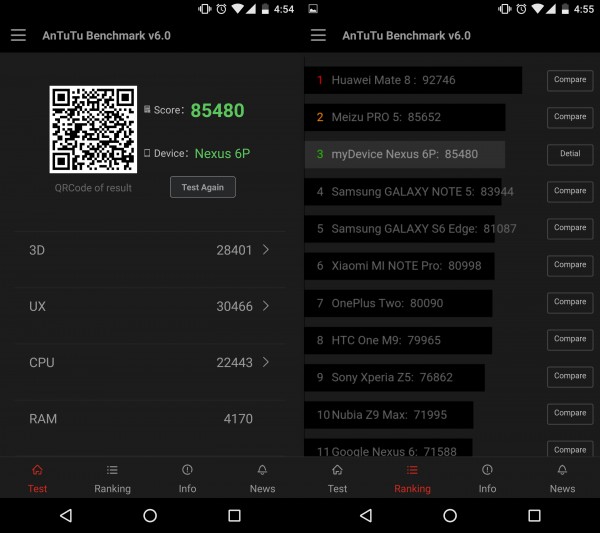Select Samsung GALAXY S6 Edge: 81087 row
Viewport: 600px width, 533px height.
pyautogui.click(x=399, y=228)
